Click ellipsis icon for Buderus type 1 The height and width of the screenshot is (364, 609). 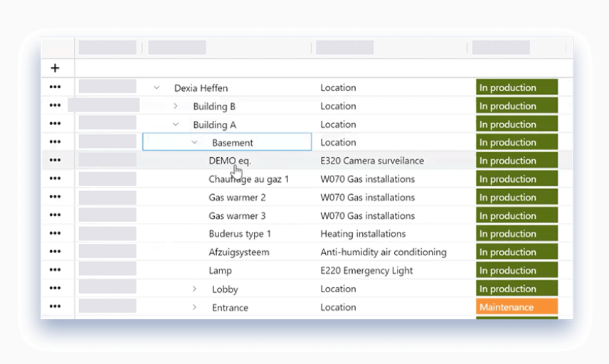click(x=55, y=234)
